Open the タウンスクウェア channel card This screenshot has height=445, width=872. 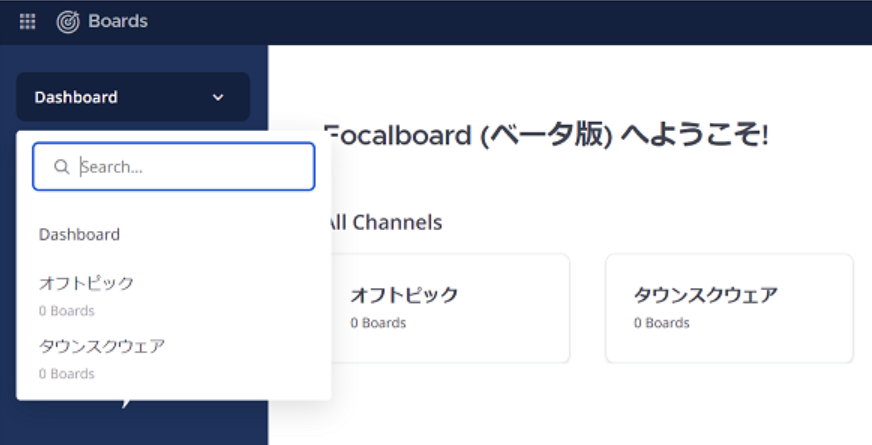729,308
